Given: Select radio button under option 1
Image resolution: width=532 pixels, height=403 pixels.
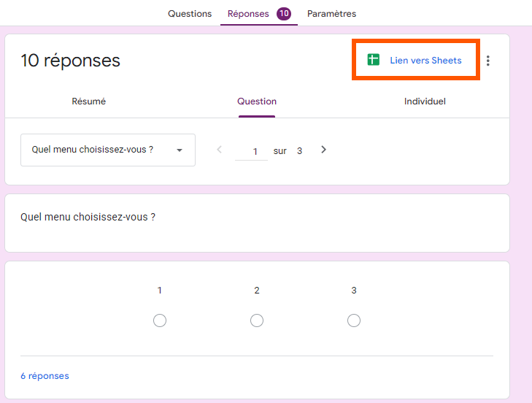Looking at the screenshot, I should coord(160,321).
